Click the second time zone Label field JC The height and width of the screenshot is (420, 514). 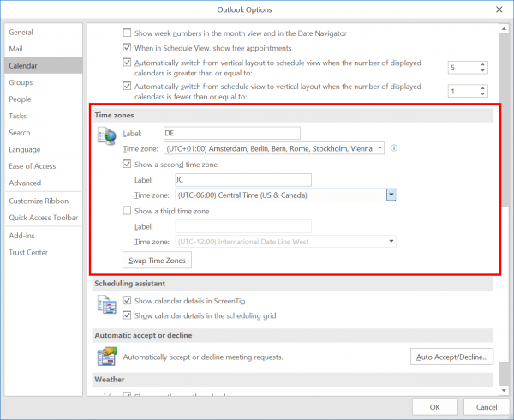243,180
